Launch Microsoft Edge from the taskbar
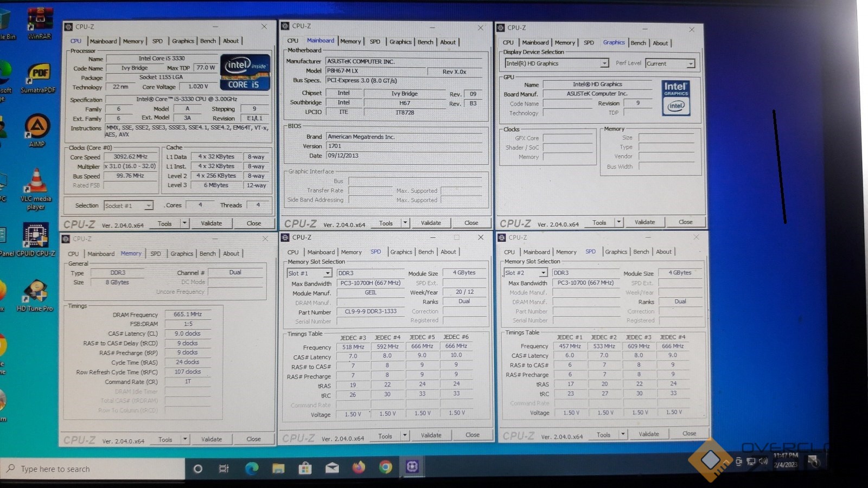 tap(251, 468)
